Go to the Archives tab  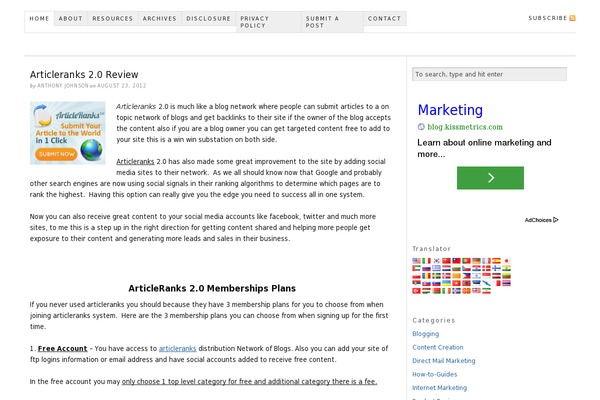click(160, 18)
